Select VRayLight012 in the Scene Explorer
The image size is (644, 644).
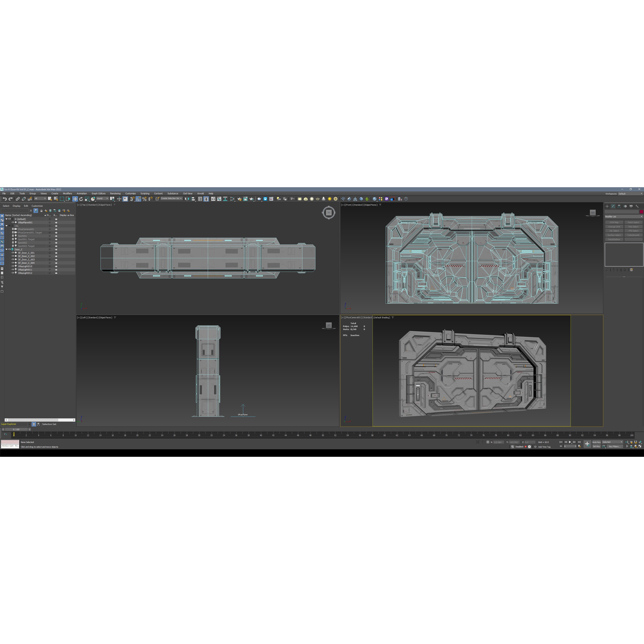(x=25, y=273)
